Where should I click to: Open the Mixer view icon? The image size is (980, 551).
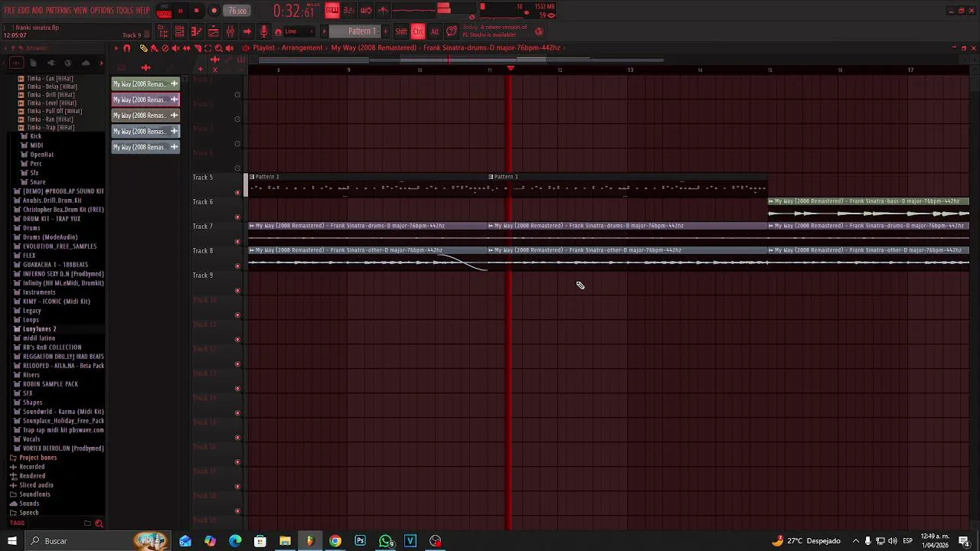tap(230, 31)
